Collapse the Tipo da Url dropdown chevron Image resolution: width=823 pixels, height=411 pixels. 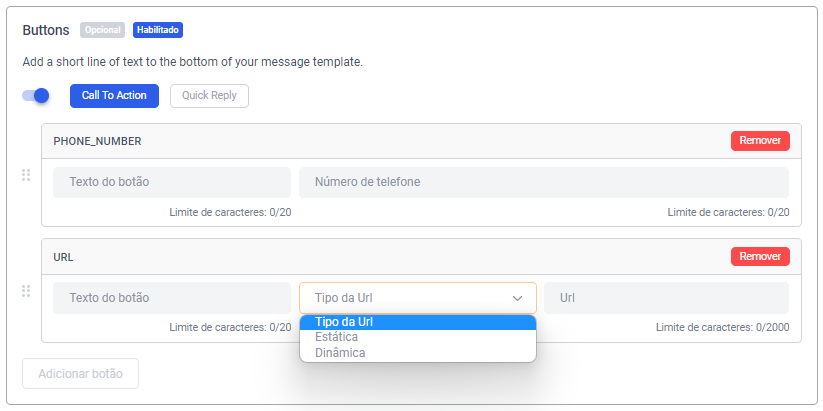point(518,298)
